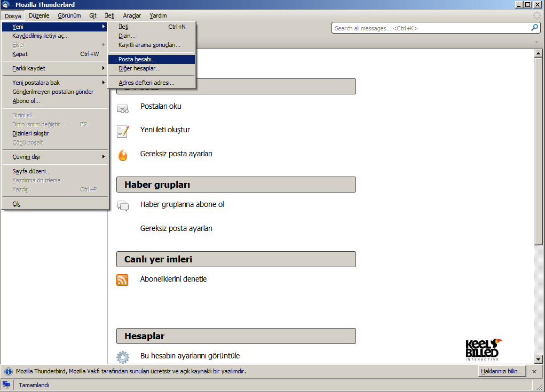Select Abone ol... in the Dosya menu
The width and height of the screenshot is (545, 392).
click(x=55, y=101)
